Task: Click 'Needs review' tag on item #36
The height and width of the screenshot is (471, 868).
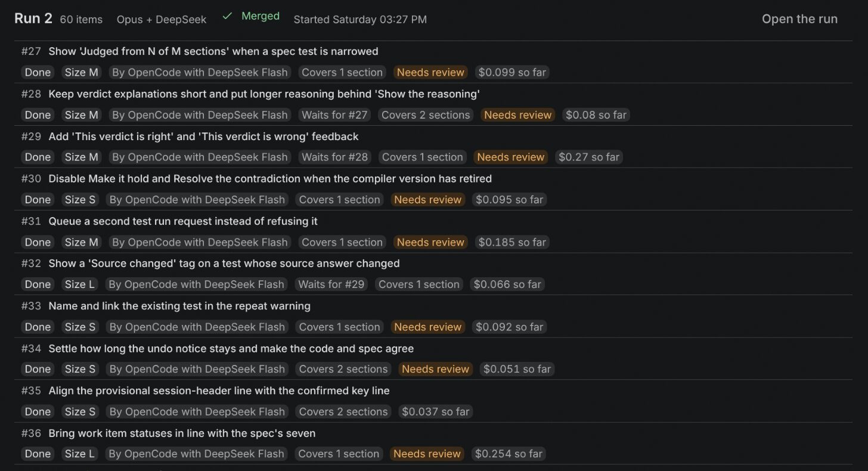Action: (427, 454)
